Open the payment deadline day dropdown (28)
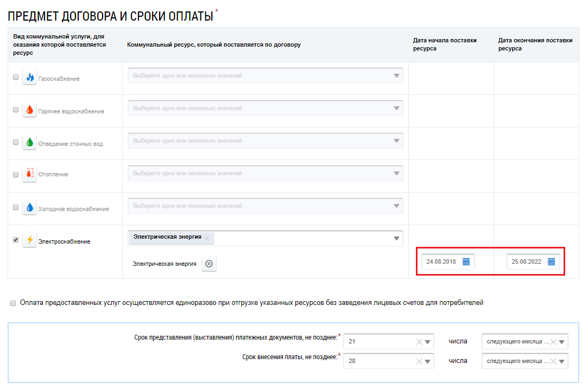This screenshot has width=588, height=389. click(428, 361)
